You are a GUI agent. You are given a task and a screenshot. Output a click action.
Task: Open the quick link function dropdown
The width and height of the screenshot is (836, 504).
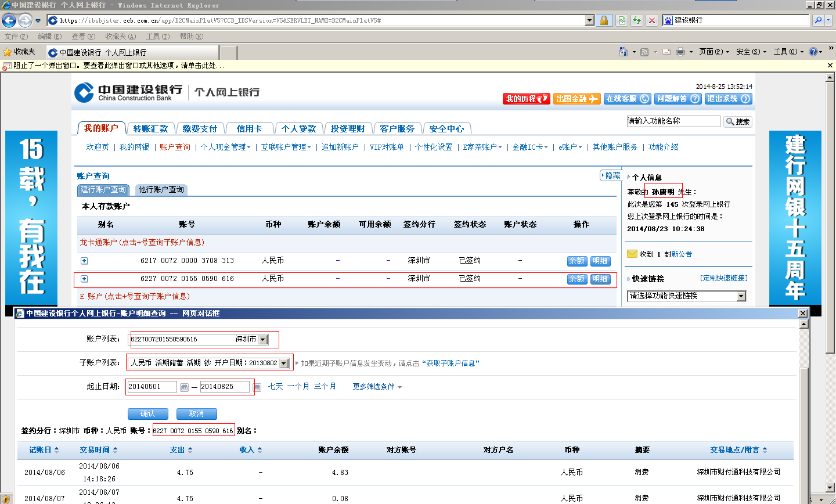pyautogui.click(x=741, y=296)
